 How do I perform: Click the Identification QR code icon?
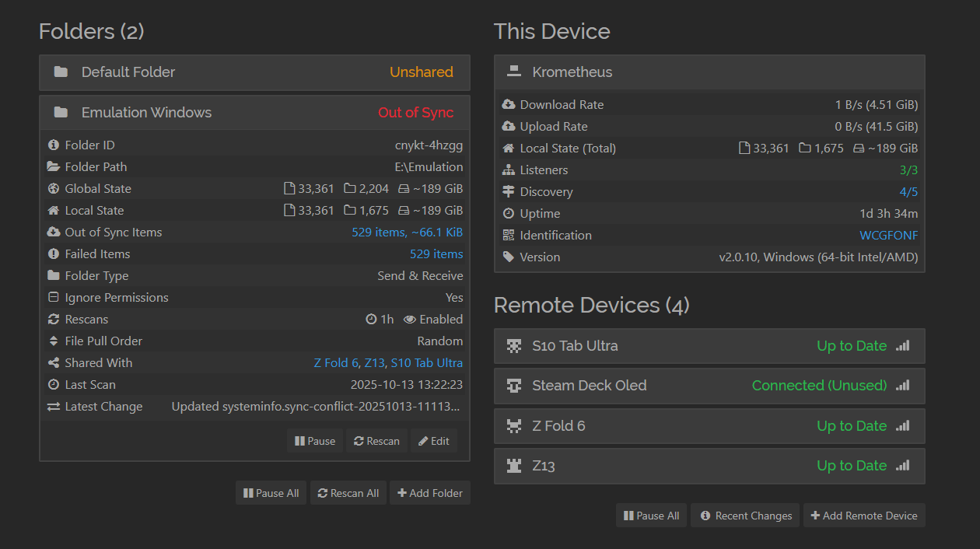(x=509, y=236)
